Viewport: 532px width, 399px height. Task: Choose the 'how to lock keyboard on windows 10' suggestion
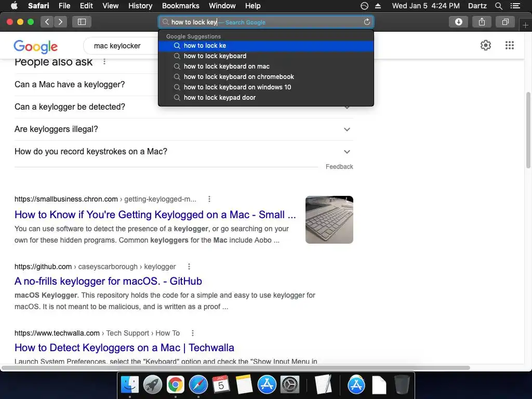tap(266, 87)
